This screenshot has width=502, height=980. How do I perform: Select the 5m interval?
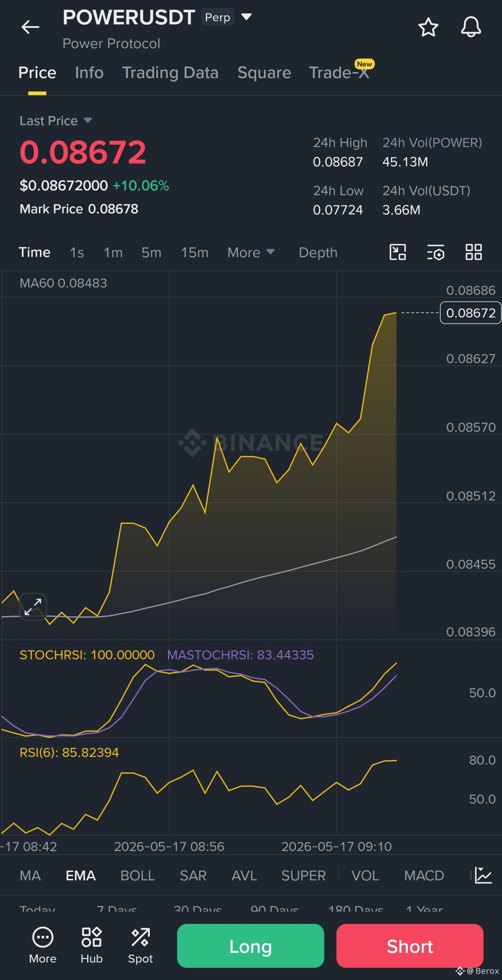152,252
